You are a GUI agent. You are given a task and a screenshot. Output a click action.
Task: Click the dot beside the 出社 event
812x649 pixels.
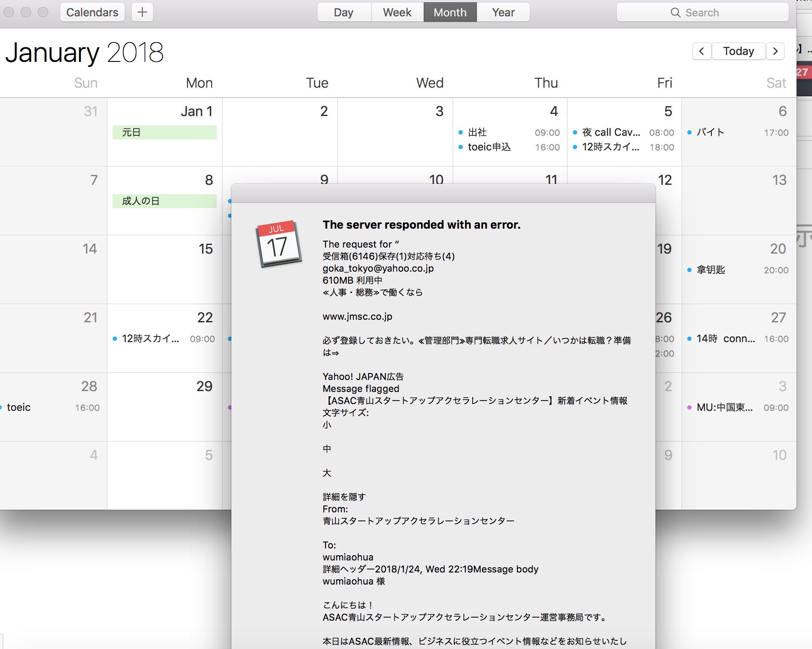[x=460, y=132]
